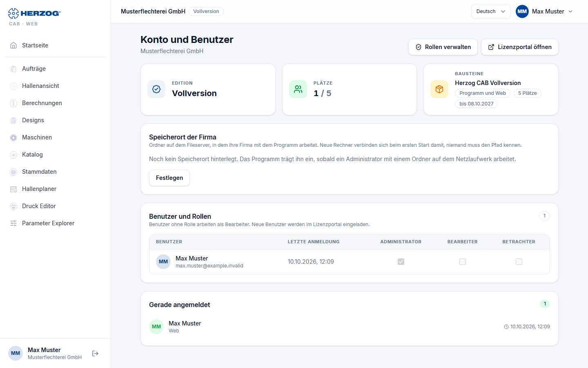Click the 'bis 08.10.2027' tag

[477, 104]
